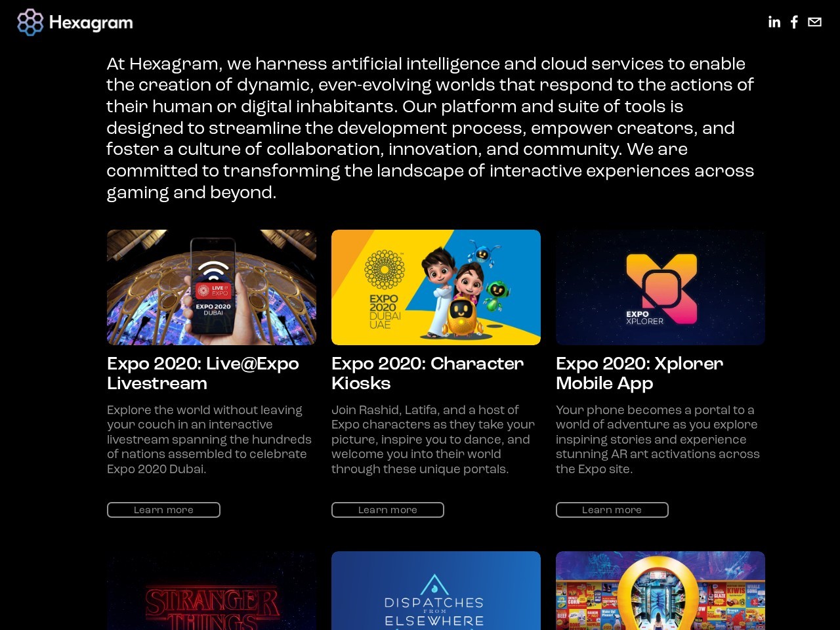Open the Expo 2020 Dubai characters thumbnail
This screenshot has width=840, height=630.
click(436, 287)
